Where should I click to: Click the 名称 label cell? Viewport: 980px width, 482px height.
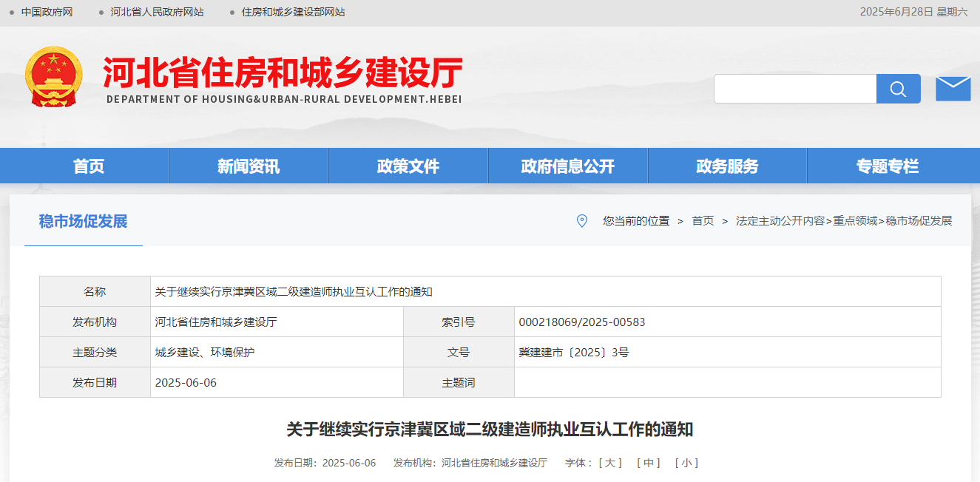point(95,292)
